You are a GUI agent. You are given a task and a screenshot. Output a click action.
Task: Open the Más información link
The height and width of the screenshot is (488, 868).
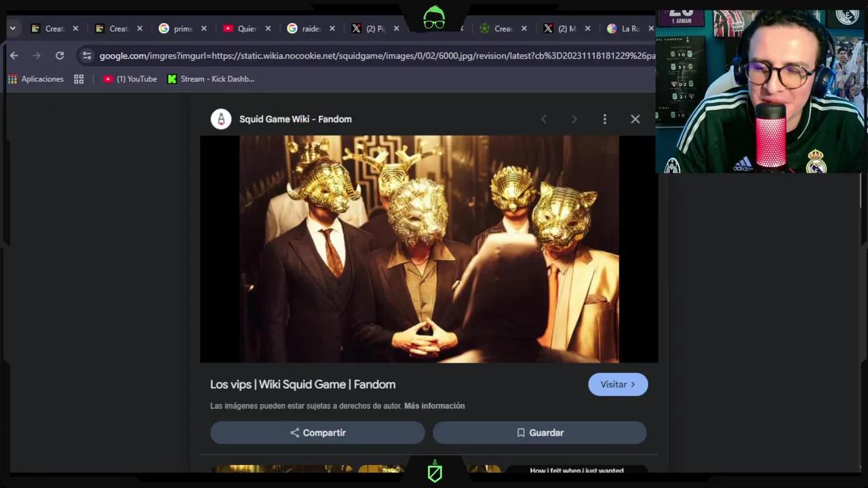[x=434, y=405]
